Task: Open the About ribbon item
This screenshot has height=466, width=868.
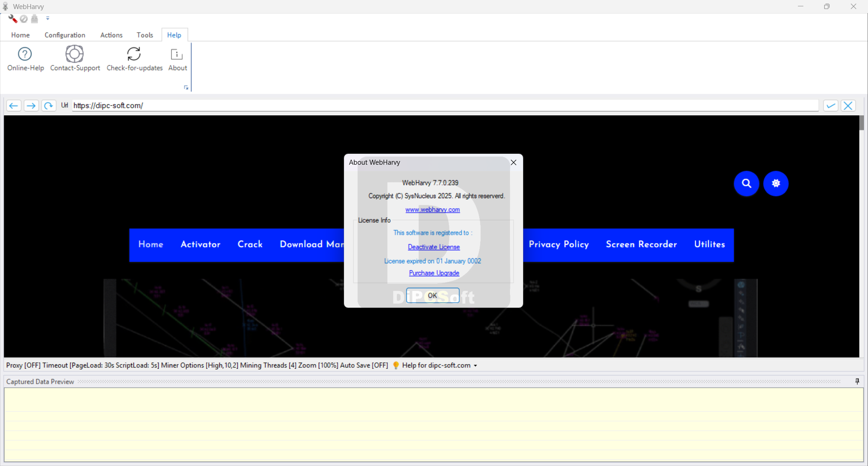Action: tap(177, 59)
